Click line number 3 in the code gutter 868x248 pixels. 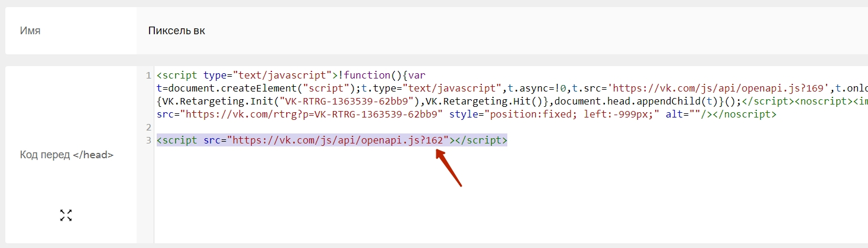coord(148,141)
